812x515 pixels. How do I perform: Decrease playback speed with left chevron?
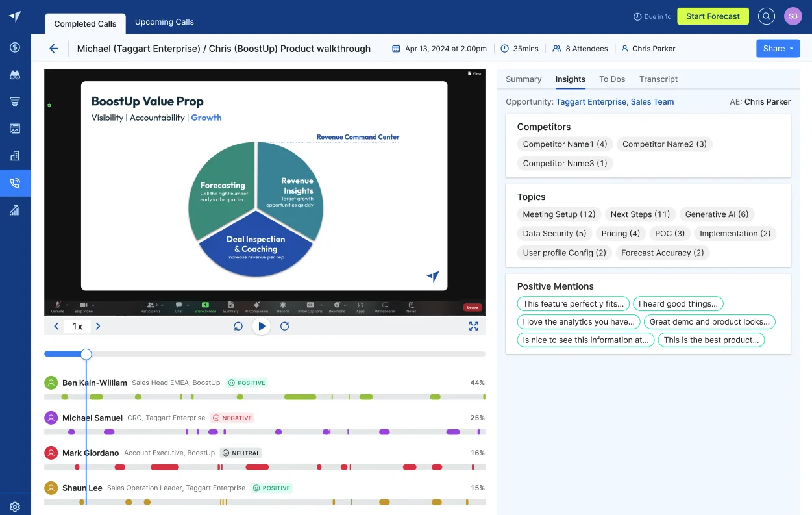click(56, 326)
